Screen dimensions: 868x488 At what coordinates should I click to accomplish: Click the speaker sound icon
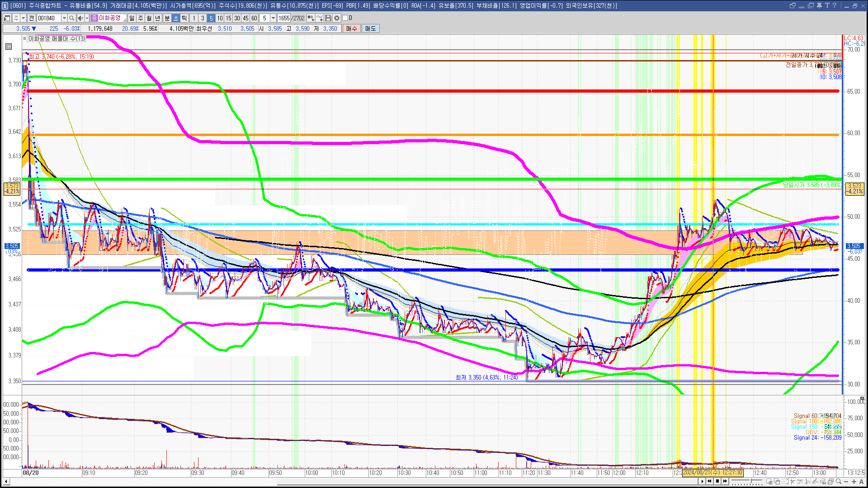(80, 18)
